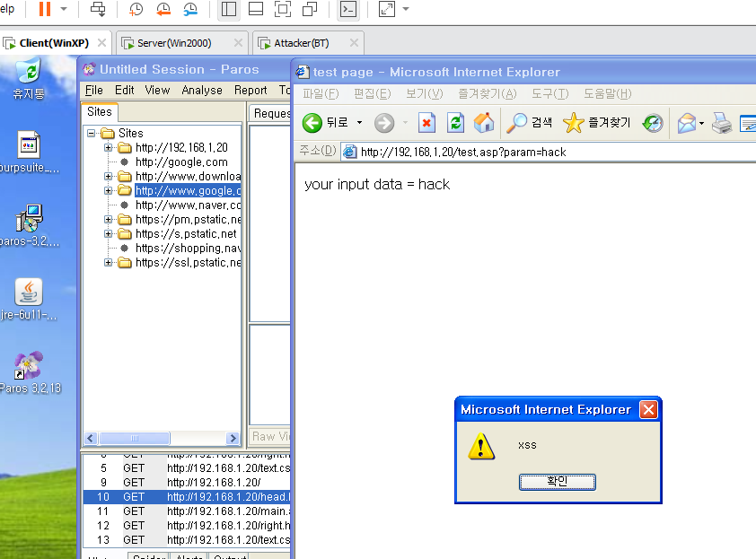
Task: Expand the http://www.google site node
Action: coord(109,191)
